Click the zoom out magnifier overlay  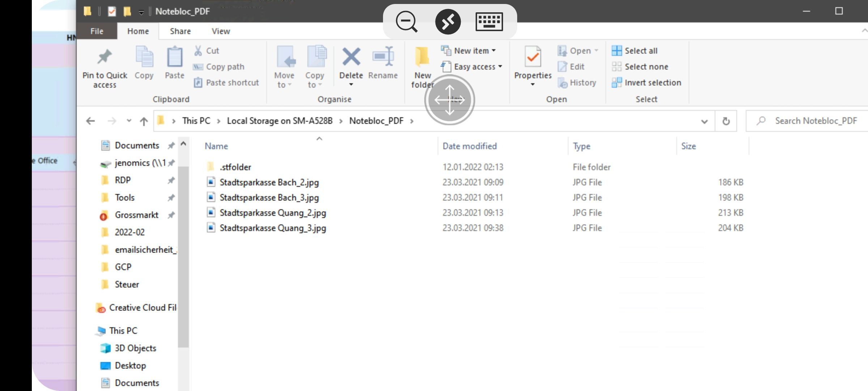click(x=407, y=22)
